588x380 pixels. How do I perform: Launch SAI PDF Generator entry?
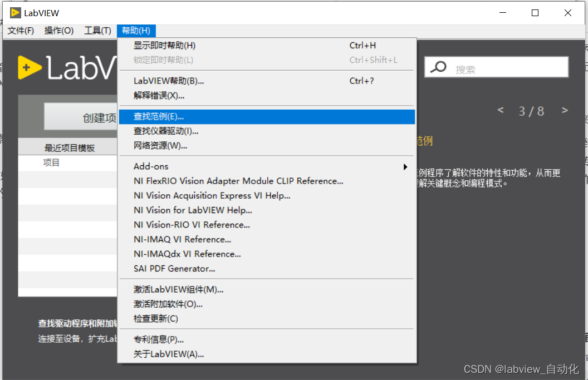267,269
